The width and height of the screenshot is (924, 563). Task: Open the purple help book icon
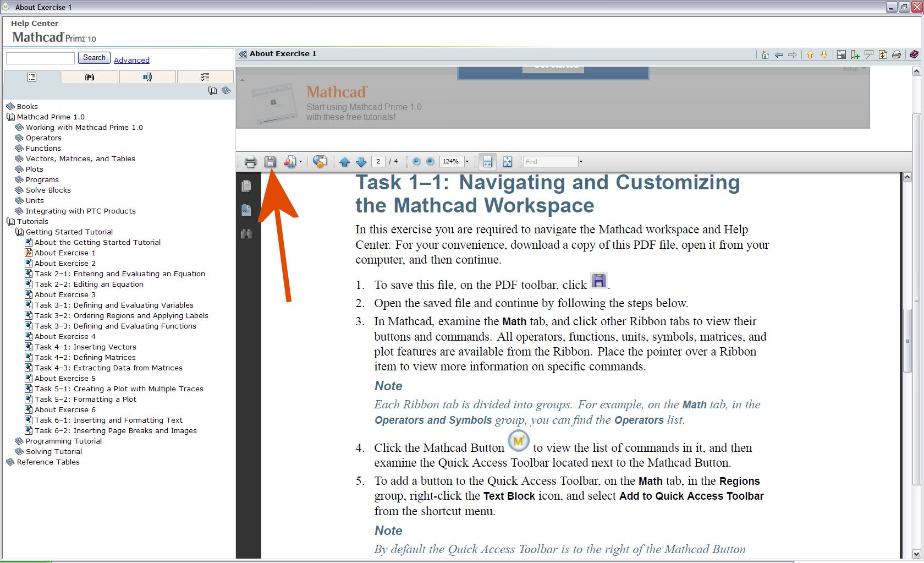914,54
